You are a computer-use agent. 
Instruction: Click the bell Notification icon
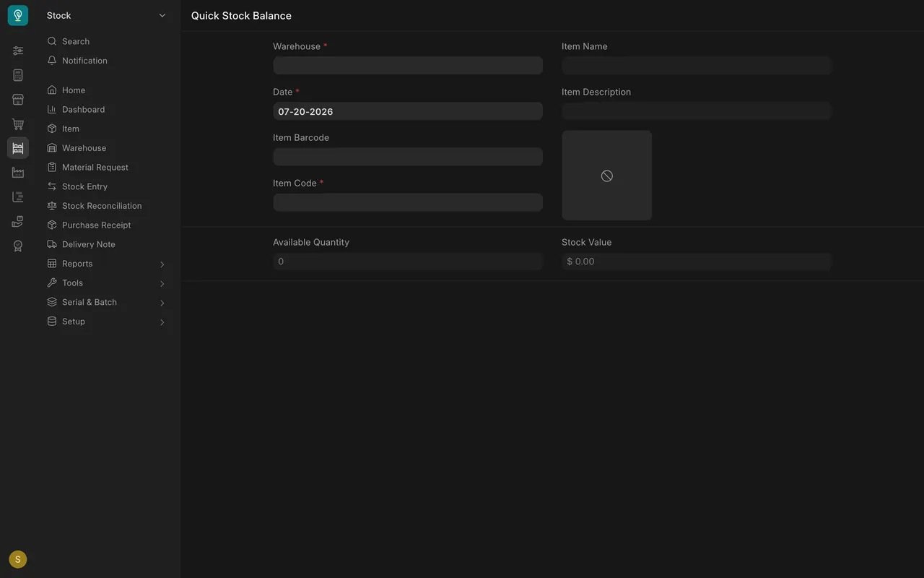tap(52, 61)
